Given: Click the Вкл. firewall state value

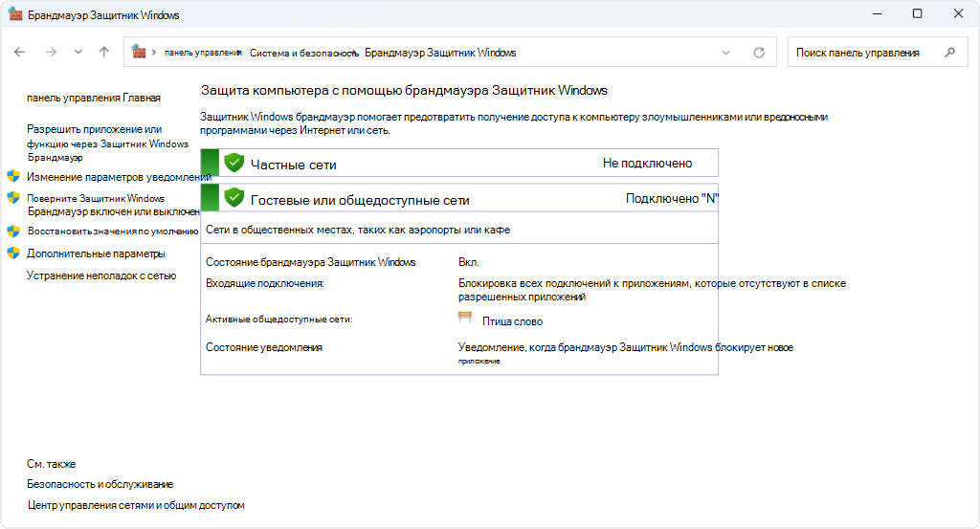Looking at the screenshot, I should coord(469,262).
